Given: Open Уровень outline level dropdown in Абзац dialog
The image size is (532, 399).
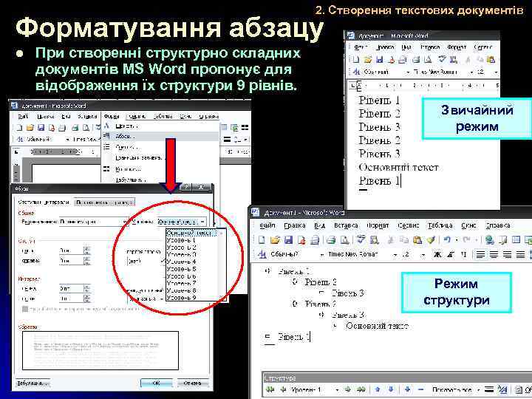Looking at the screenshot, I should pos(202,222).
